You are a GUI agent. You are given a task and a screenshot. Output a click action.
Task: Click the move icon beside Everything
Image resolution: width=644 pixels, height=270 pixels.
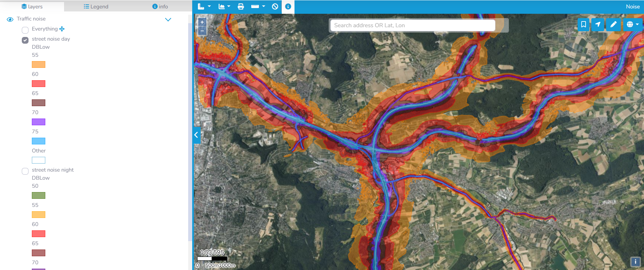[x=62, y=29]
